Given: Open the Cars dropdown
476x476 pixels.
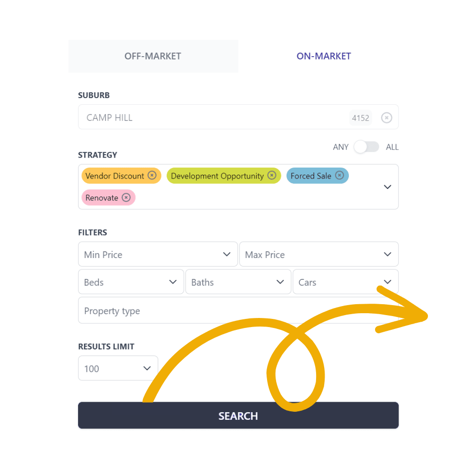Looking at the screenshot, I should click(346, 282).
